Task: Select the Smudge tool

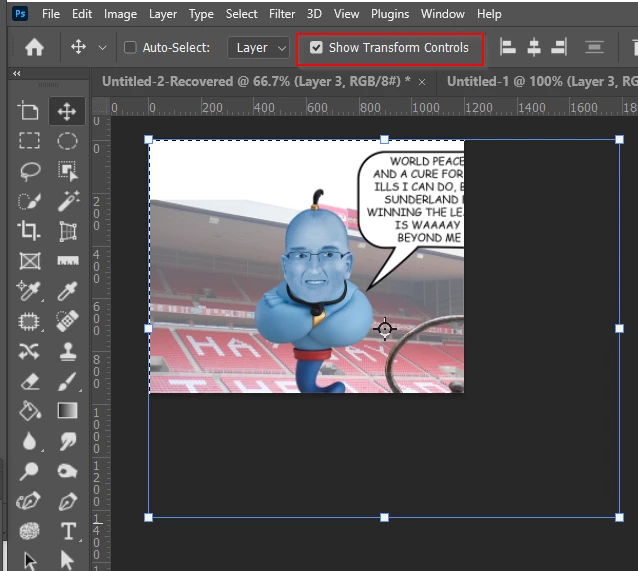Action: click(x=67, y=441)
